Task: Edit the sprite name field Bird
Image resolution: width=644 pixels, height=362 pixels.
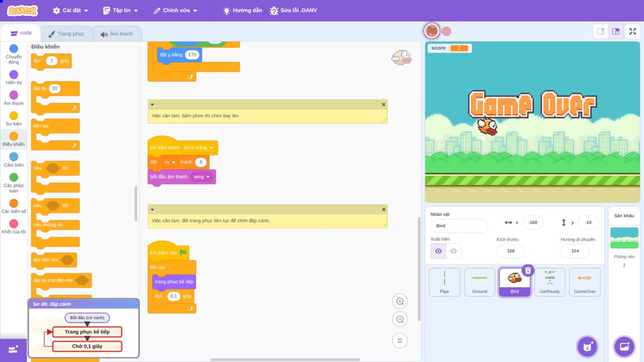Action: point(459,226)
